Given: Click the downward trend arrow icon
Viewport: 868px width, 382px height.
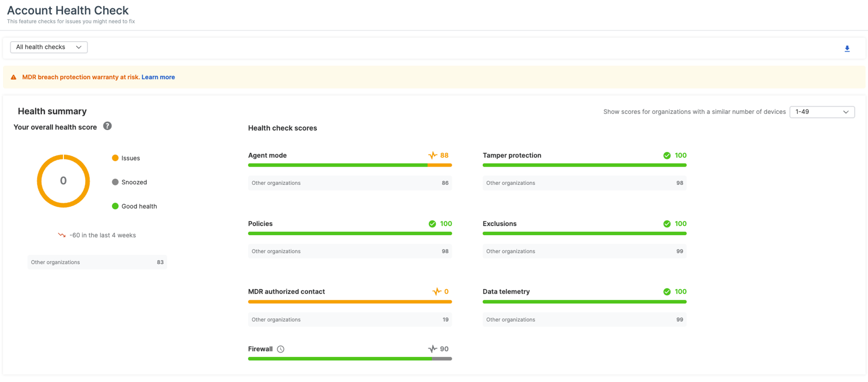Looking at the screenshot, I should [x=62, y=235].
